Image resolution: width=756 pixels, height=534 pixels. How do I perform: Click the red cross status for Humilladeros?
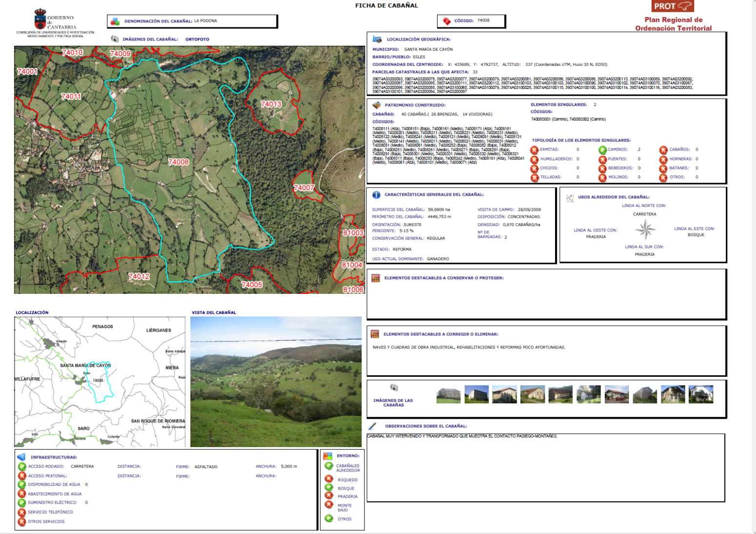(x=535, y=159)
